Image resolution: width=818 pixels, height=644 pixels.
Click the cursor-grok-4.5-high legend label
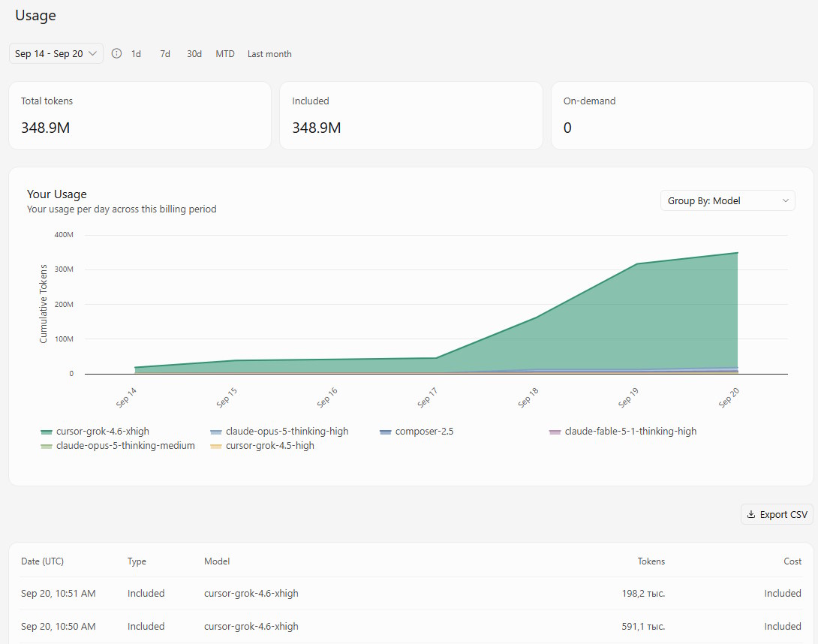point(269,446)
